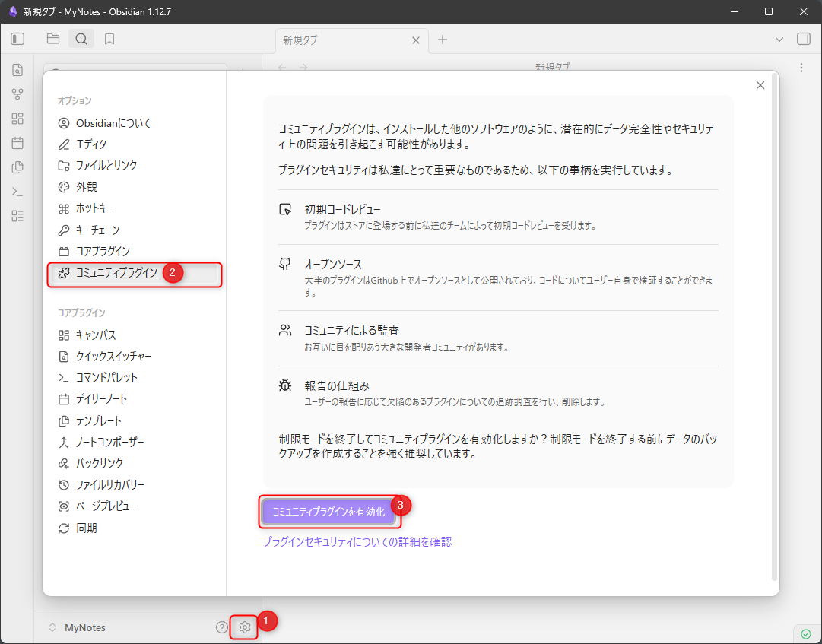Open キーチェーン settings

[135, 230]
